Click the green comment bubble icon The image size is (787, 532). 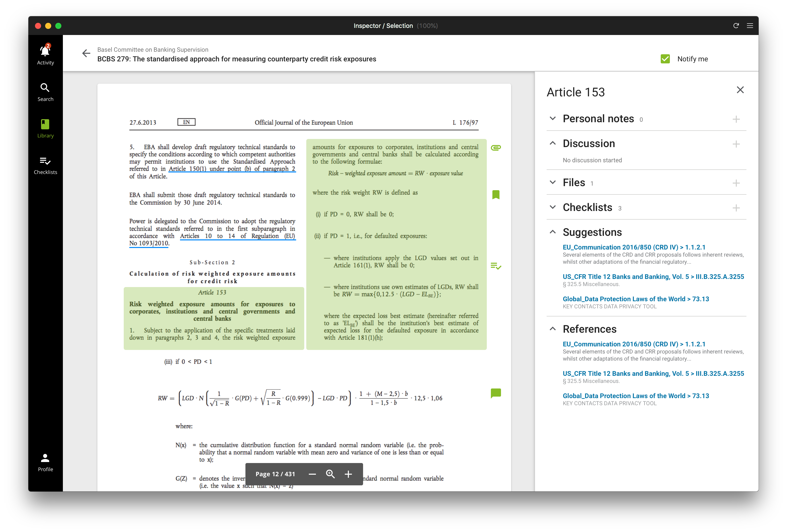[496, 393]
